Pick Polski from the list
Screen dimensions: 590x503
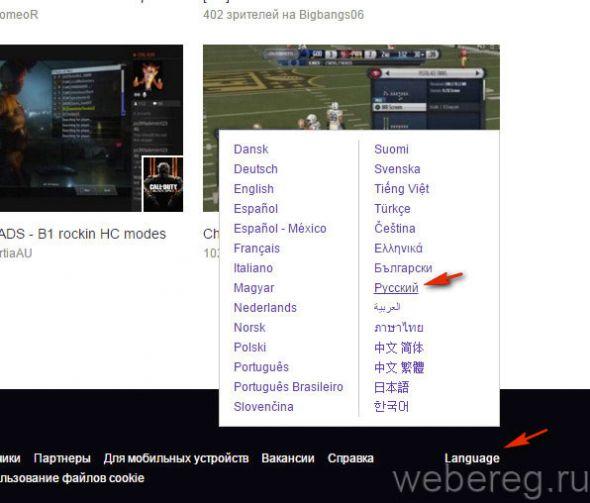click(250, 347)
